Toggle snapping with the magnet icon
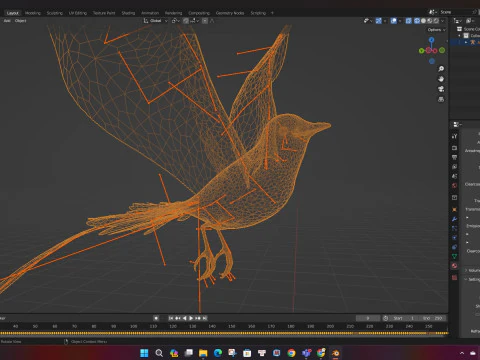This screenshot has width=480, height=360. (186, 21)
